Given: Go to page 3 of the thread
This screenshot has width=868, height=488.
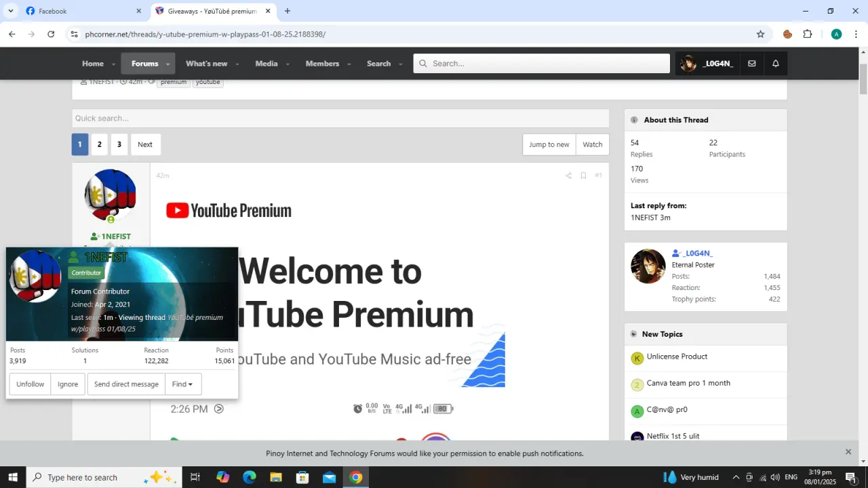Looking at the screenshot, I should pos(119,144).
